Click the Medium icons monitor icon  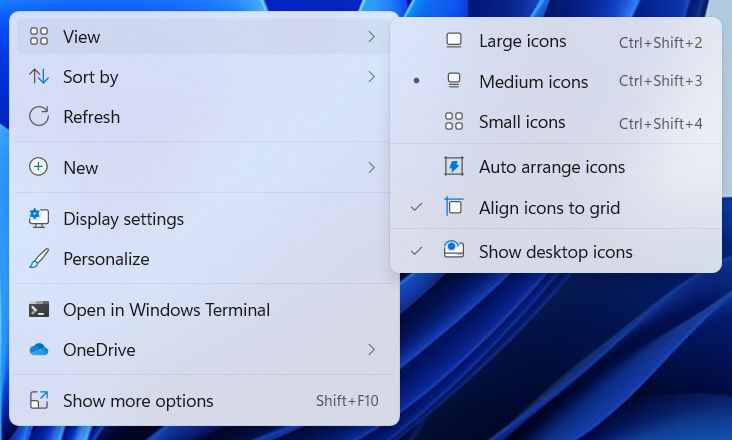[x=454, y=81]
